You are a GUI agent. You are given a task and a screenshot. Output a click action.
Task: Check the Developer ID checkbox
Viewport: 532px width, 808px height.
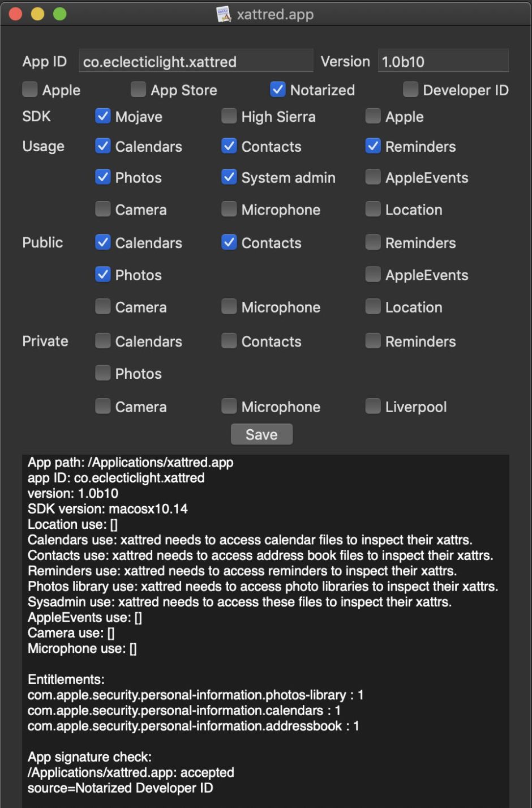click(x=410, y=89)
